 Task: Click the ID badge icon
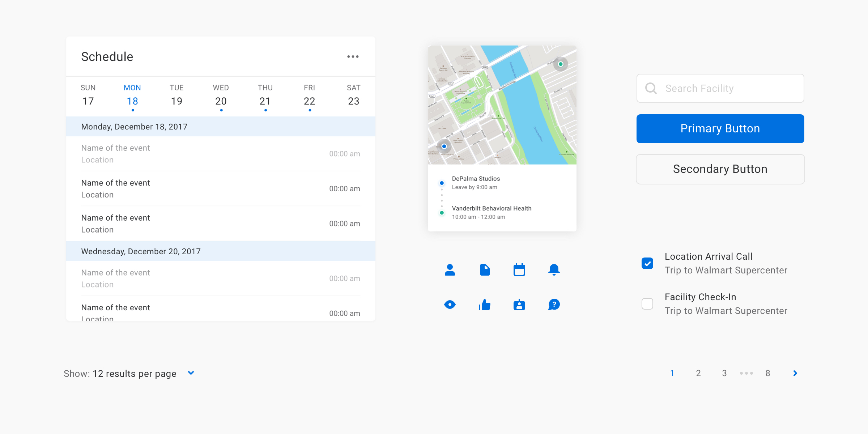pos(519,305)
